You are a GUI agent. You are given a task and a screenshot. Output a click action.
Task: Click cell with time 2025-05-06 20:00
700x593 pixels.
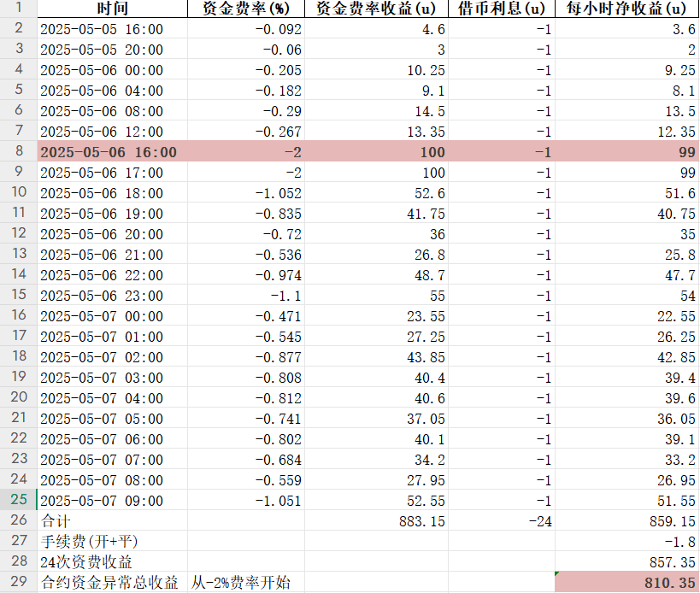tap(113, 233)
